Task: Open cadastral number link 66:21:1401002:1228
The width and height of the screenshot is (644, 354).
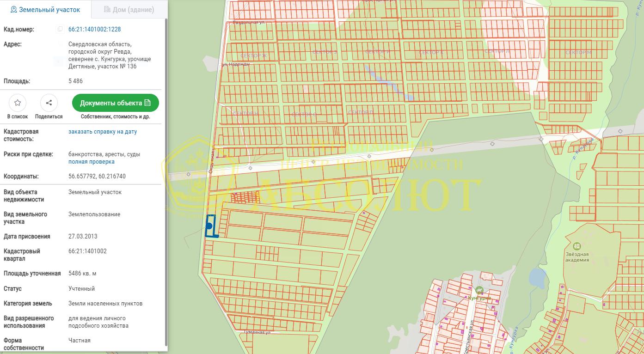Action: pyautogui.click(x=95, y=30)
